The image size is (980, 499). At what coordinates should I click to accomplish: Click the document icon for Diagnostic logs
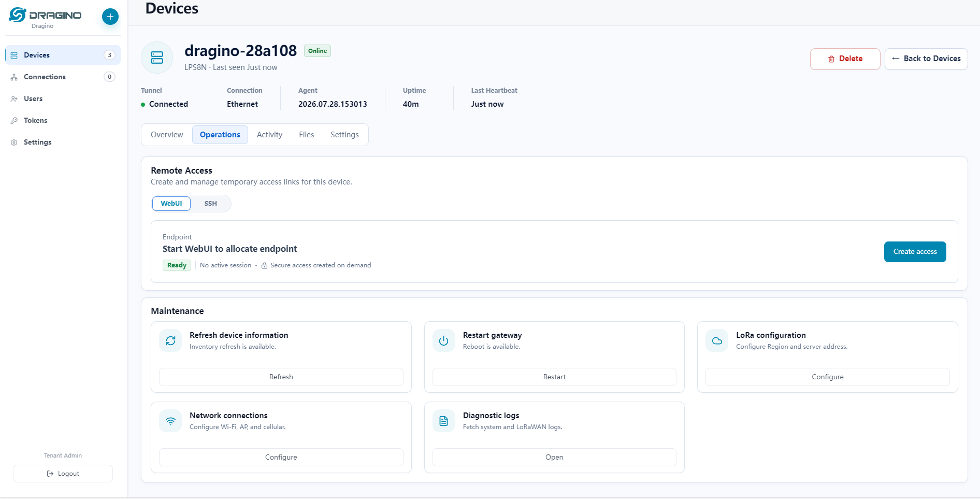(x=443, y=421)
